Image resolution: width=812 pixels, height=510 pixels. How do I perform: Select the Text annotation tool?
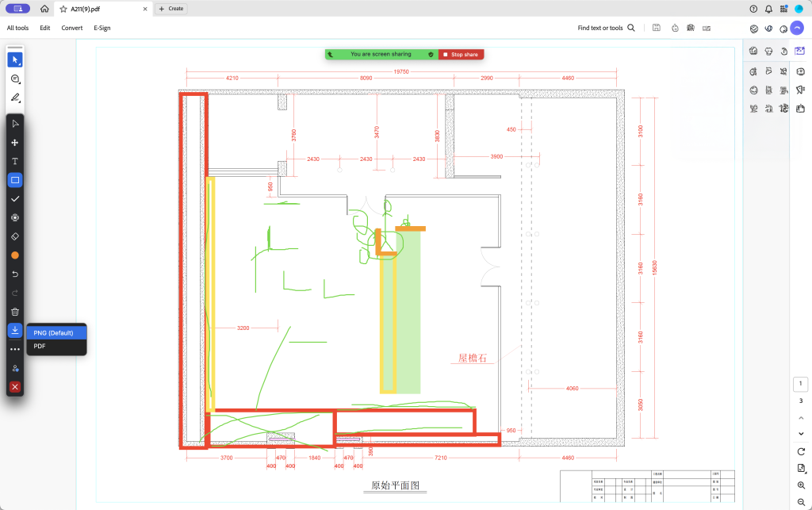pyautogui.click(x=15, y=161)
